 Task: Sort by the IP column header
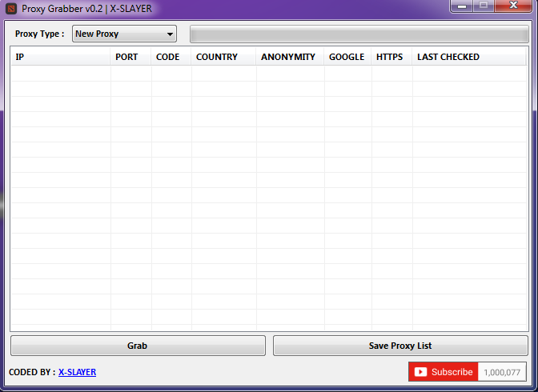(x=60, y=57)
